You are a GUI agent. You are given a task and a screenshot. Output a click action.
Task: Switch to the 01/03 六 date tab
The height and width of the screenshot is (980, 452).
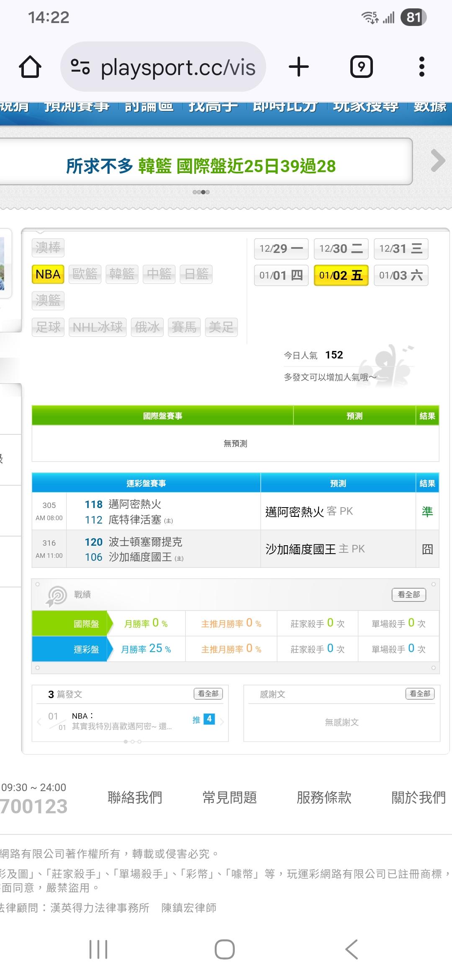(x=401, y=275)
